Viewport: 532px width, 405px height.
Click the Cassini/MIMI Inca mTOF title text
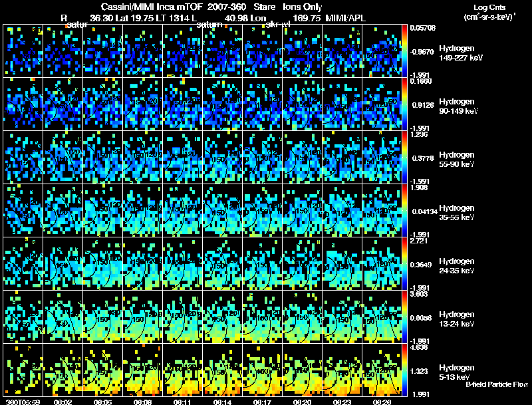[152, 7]
